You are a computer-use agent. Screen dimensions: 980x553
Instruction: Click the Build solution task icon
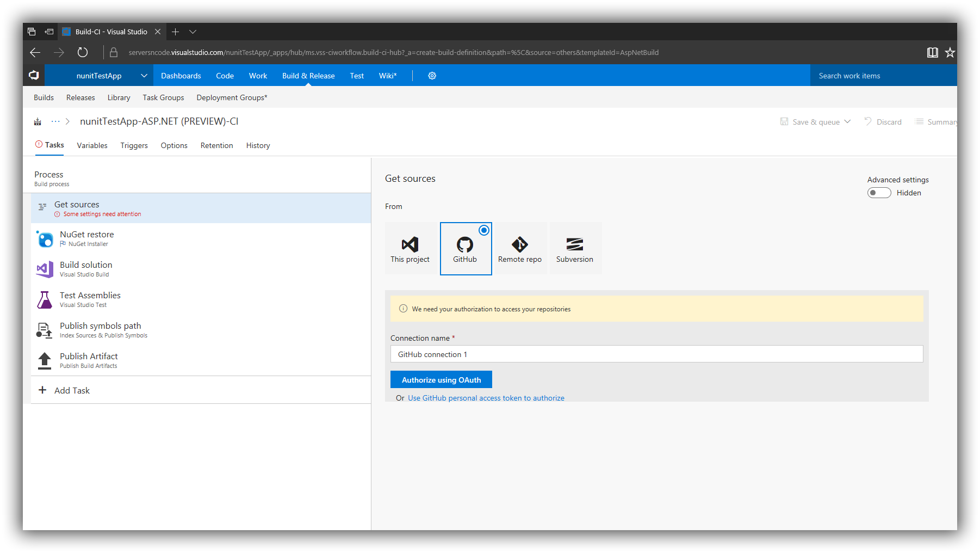(45, 269)
